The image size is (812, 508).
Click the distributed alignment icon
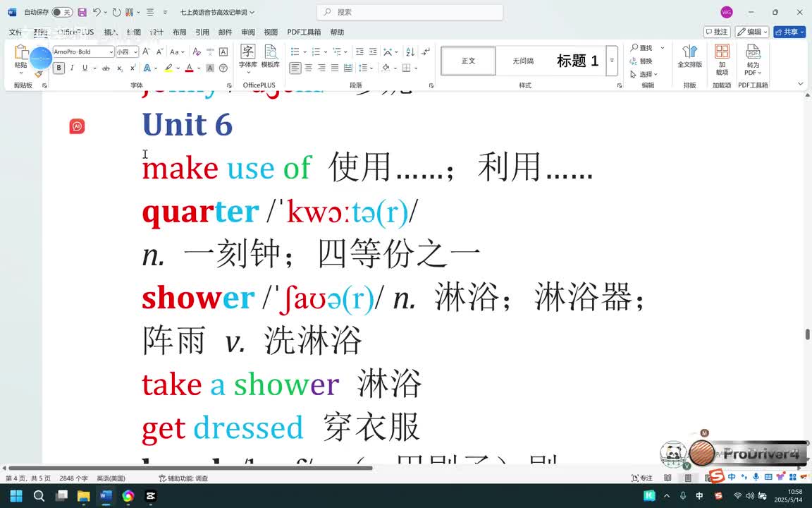(x=348, y=68)
